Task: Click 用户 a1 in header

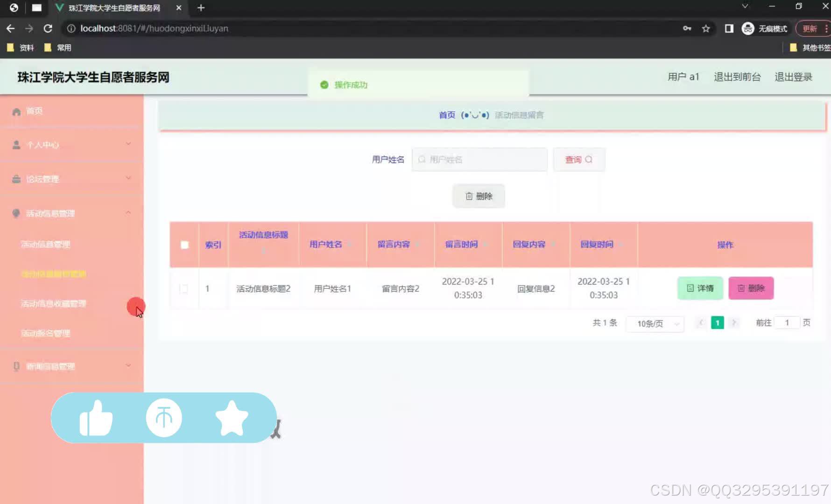Action: pyautogui.click(x=683, y=77)
